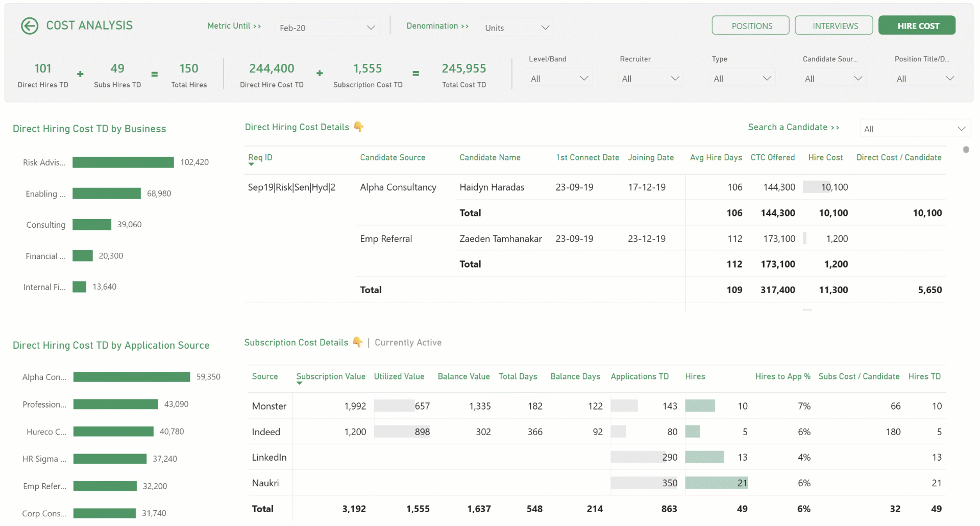Screen dimensions: 980x526
Task: Open the Denomination Units dropdown
Action: [517, 28]
